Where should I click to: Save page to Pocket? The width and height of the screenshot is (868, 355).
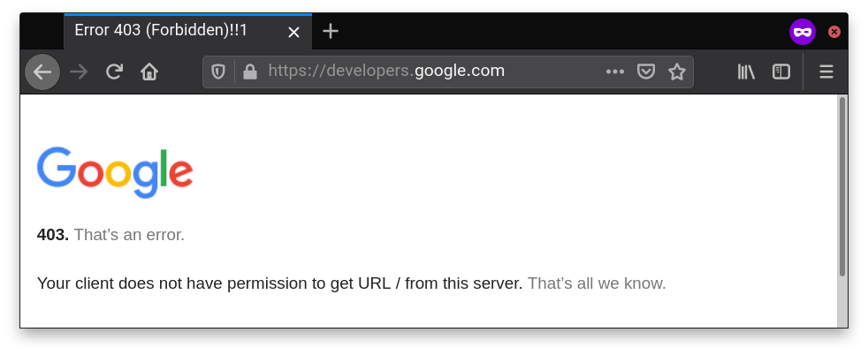pyautogui.click(x=646, y=72)
